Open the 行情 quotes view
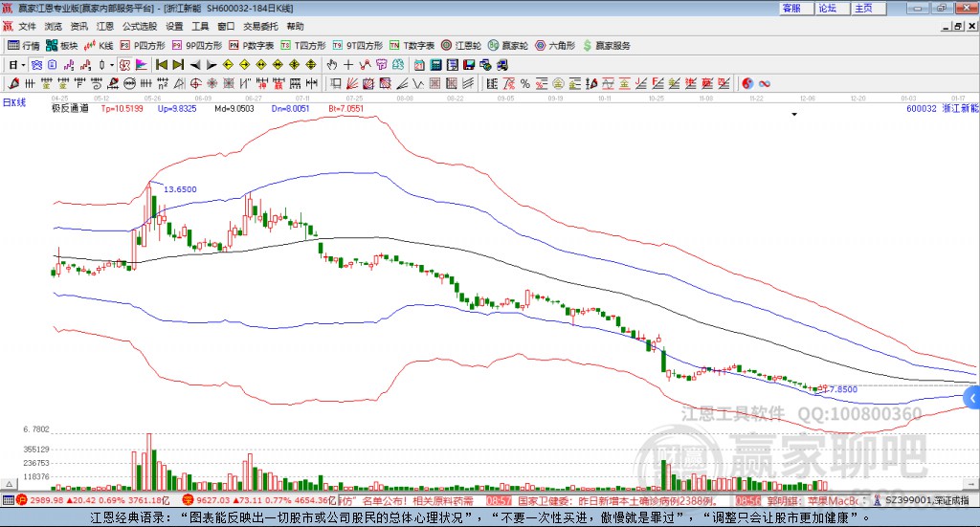 (x=23, y=46)
